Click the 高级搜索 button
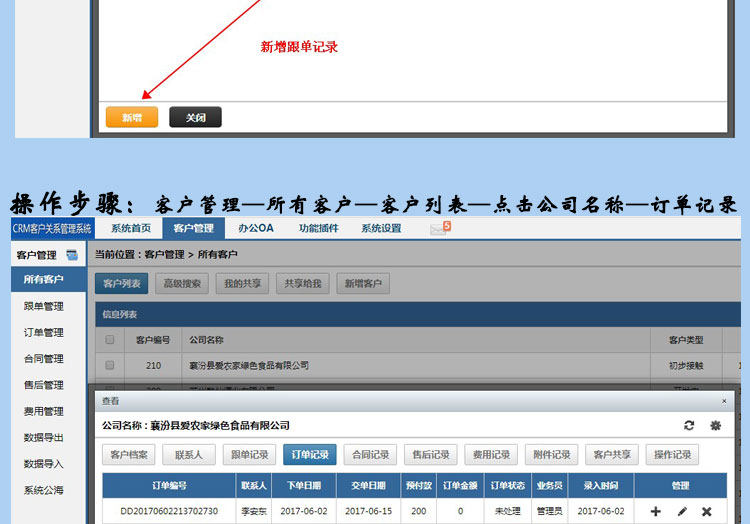The image size is (750, 524). (182, 284)
